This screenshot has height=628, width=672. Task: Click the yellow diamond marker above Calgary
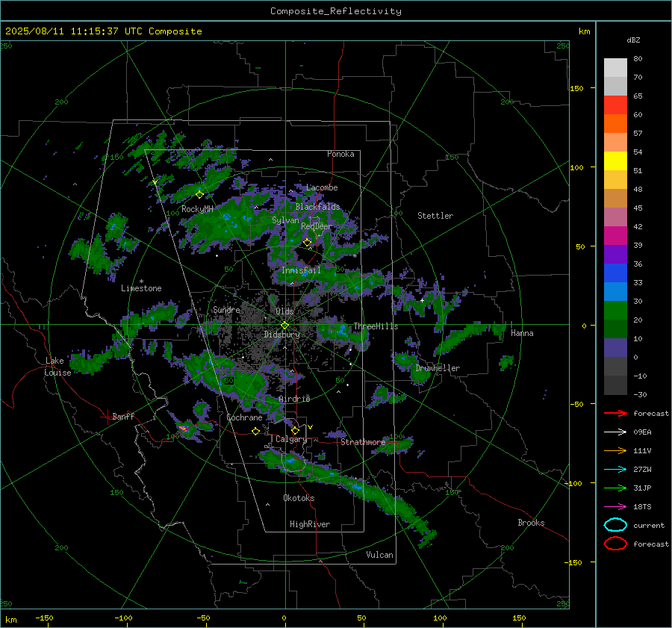click(x=295, y=430)
